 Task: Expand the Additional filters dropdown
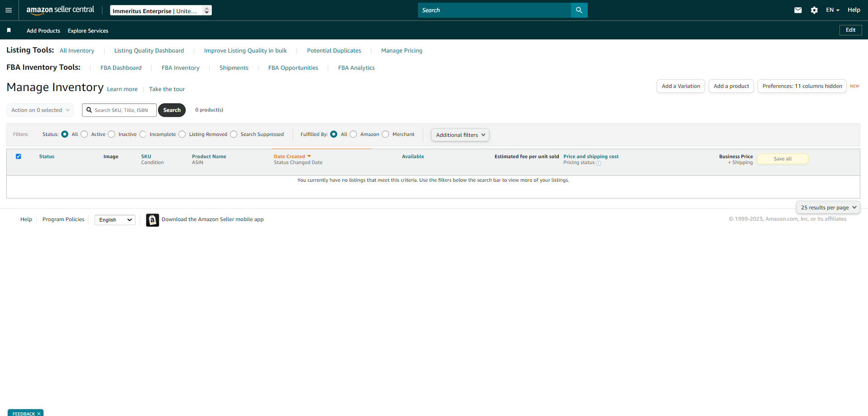pos(460,135)
